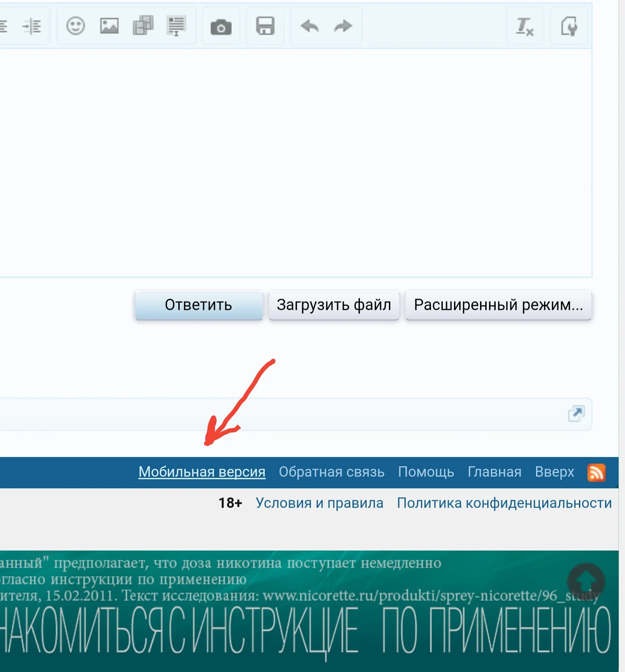Open the insert video tool
Image resolution: width=625 pixels, height=672 pixels.
143,26
